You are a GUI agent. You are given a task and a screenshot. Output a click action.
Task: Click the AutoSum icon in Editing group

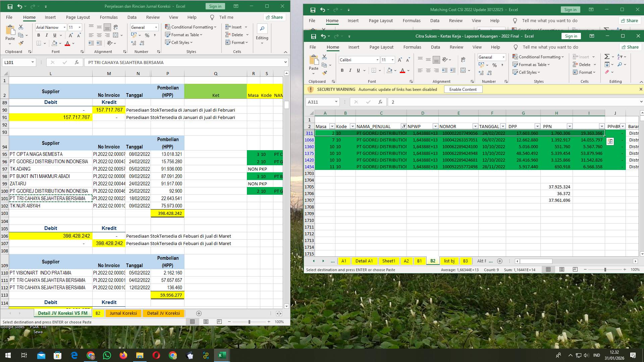tap(607, 57)
